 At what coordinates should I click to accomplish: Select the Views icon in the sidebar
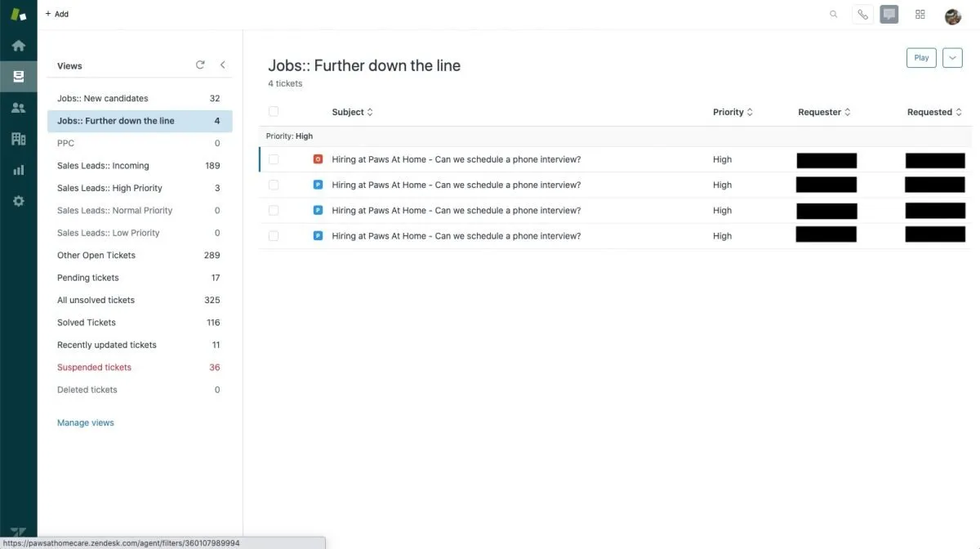[x=18, y=75]
